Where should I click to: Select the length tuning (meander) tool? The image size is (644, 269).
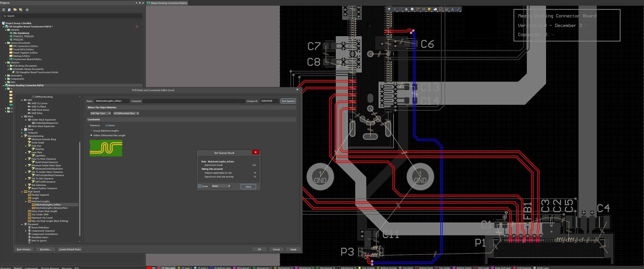point(424,9)
